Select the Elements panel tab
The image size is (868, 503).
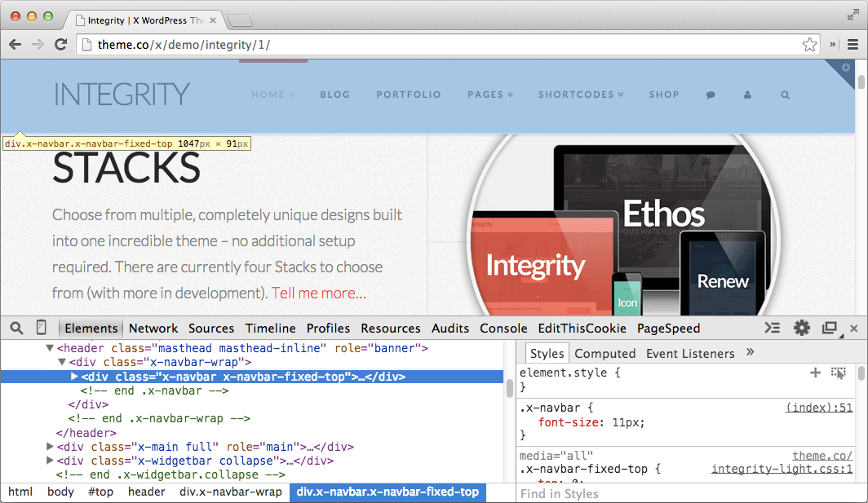[x=91, y=329]
